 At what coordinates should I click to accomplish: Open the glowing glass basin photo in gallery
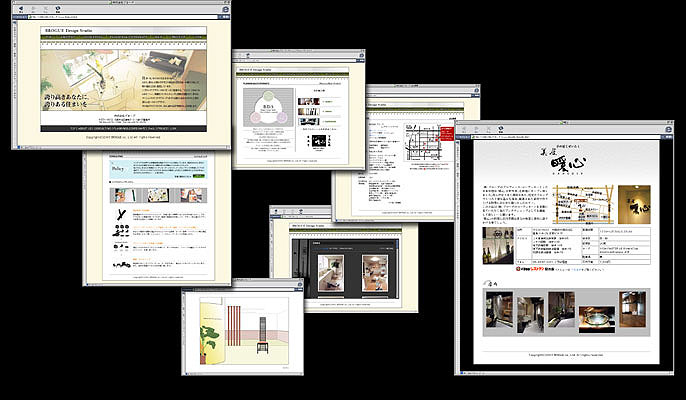(597, 319)
